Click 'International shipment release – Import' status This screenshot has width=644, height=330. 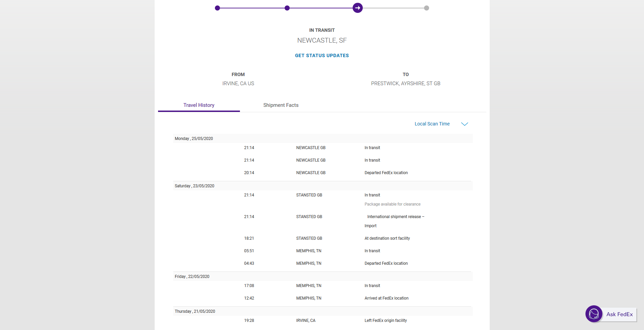[394, 221]
